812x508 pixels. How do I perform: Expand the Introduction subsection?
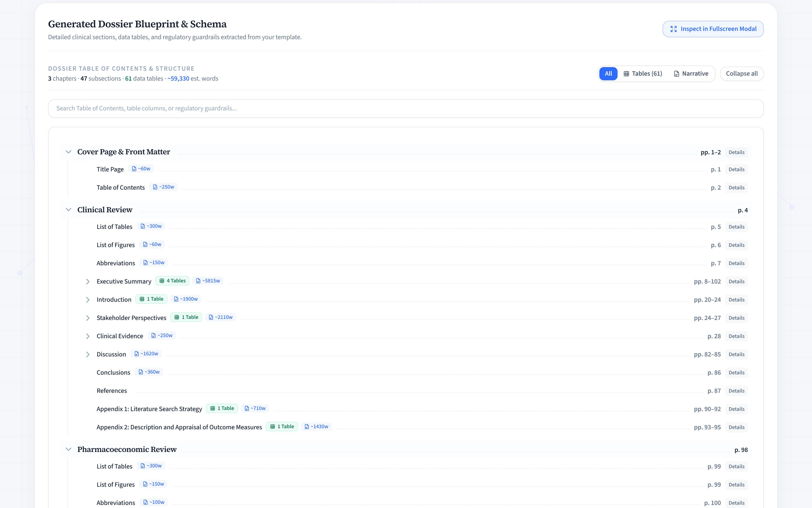(88, 300)
